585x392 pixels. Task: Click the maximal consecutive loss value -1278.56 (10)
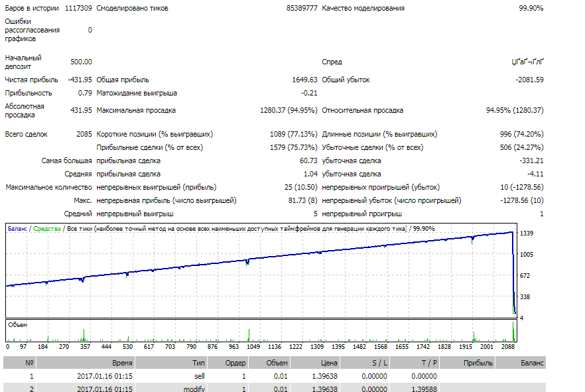[x=522, y=201]
